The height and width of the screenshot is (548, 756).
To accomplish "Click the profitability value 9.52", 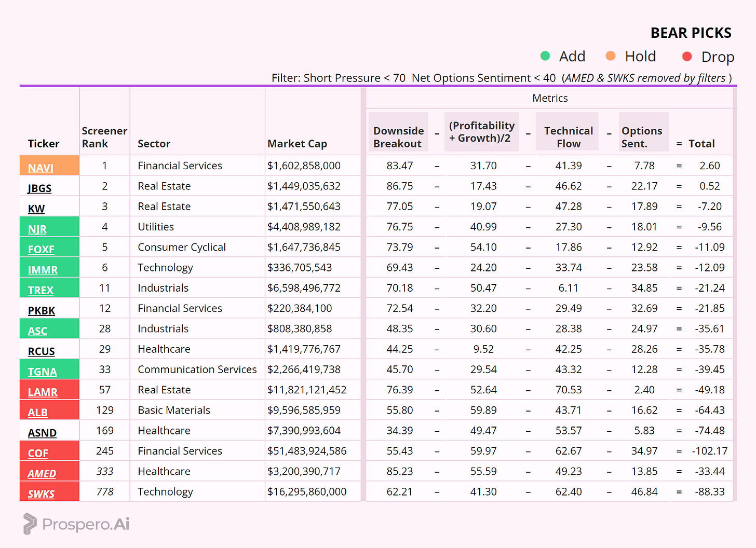I will pyautogui.click(x=483, y=349).
